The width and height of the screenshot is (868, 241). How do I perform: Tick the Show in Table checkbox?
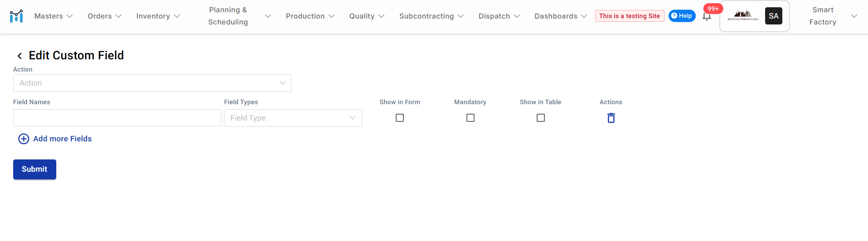pos(541,118)
